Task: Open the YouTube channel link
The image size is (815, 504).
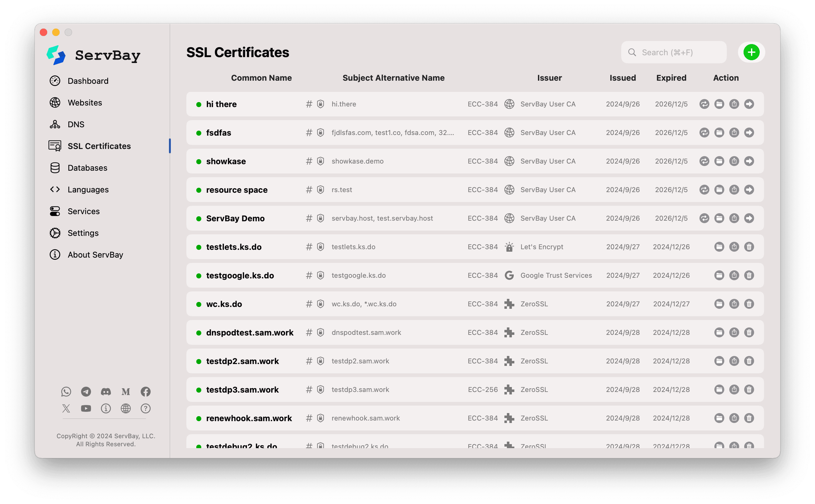Action: (x=86, y=408)
